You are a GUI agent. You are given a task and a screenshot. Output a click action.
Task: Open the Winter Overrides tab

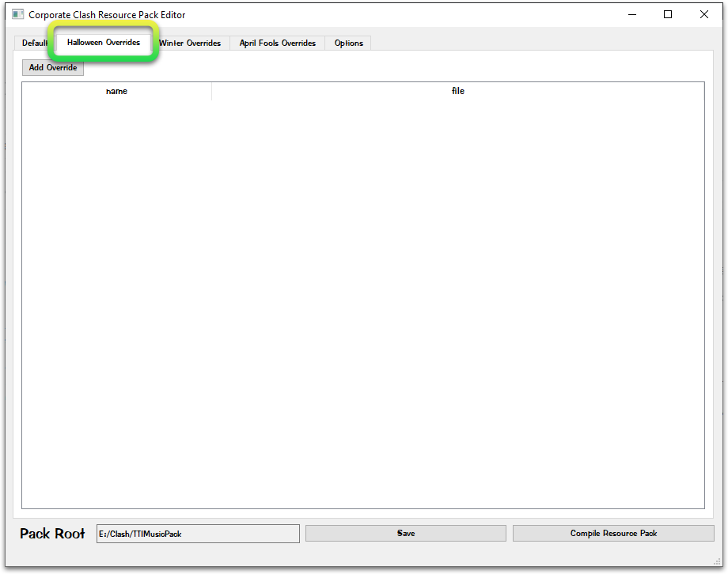pos(190,43)
